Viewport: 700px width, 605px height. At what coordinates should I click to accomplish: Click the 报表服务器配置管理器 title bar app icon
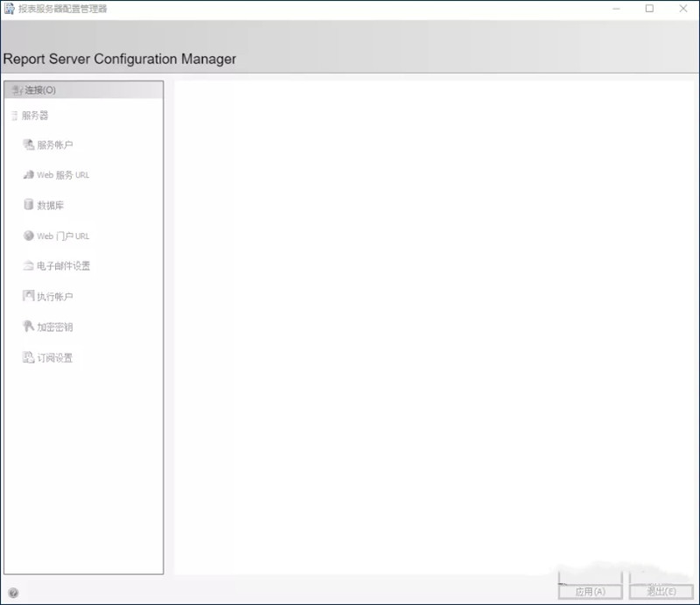click(10, 9)
